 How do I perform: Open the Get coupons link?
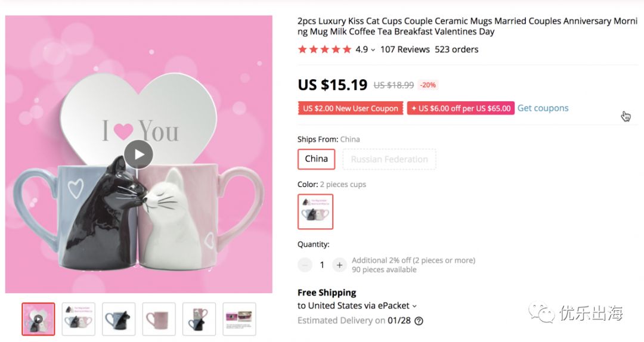543,108
